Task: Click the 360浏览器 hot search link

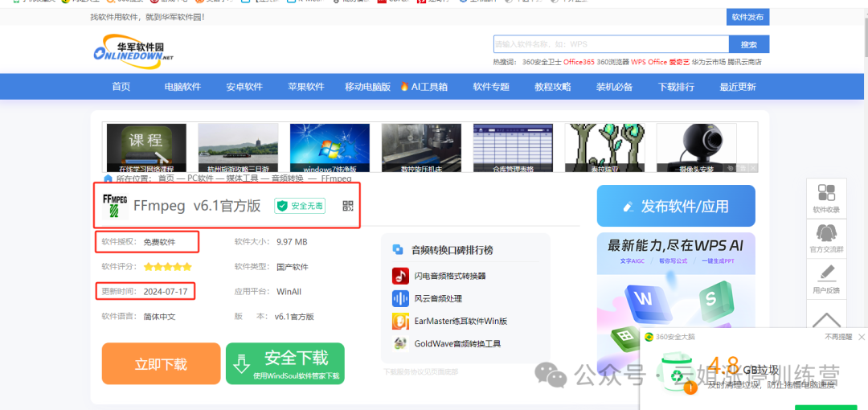Action: coord(612,62)
